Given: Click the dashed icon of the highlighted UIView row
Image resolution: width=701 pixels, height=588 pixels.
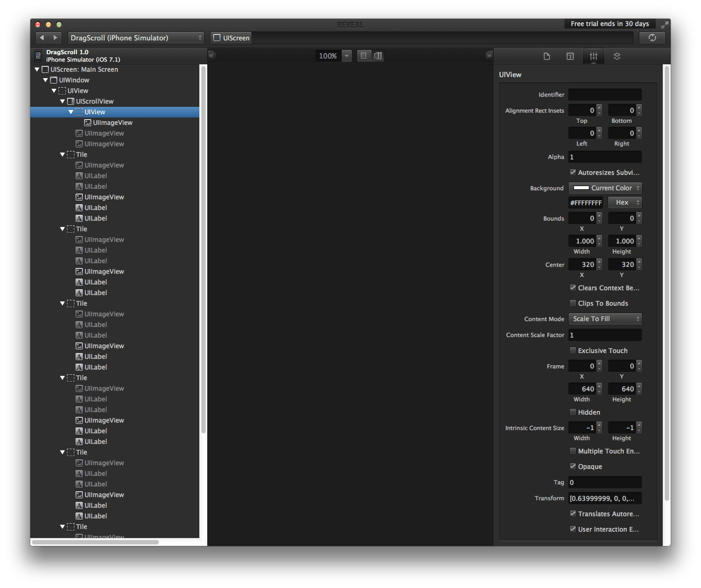Looking at the screenshot, I should pos(79,112).
